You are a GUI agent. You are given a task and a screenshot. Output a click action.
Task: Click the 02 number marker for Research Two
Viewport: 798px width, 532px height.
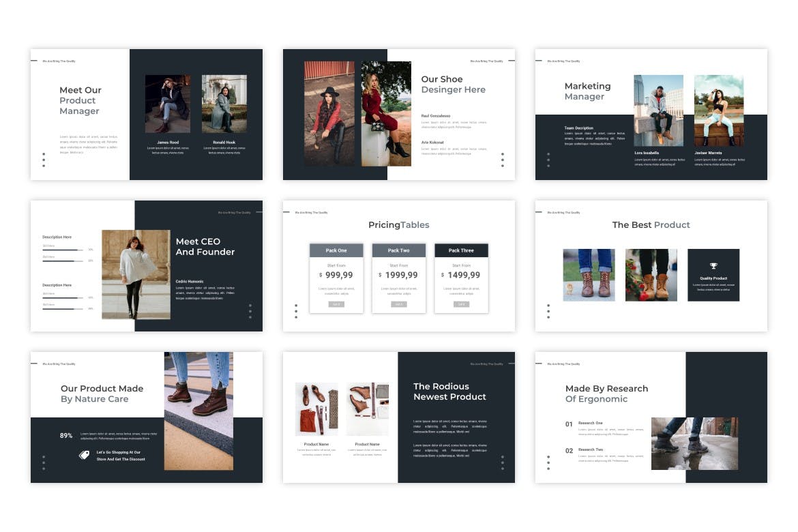(569, 451)
